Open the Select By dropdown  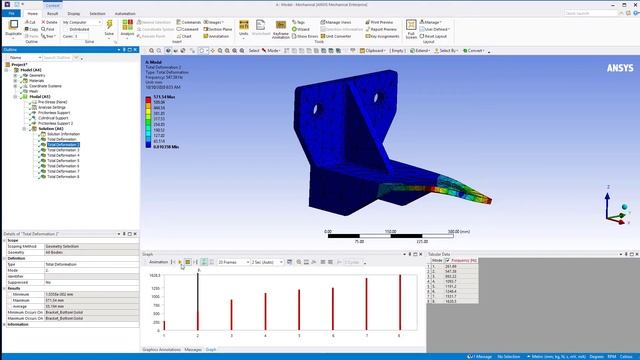tap(446, 51)
